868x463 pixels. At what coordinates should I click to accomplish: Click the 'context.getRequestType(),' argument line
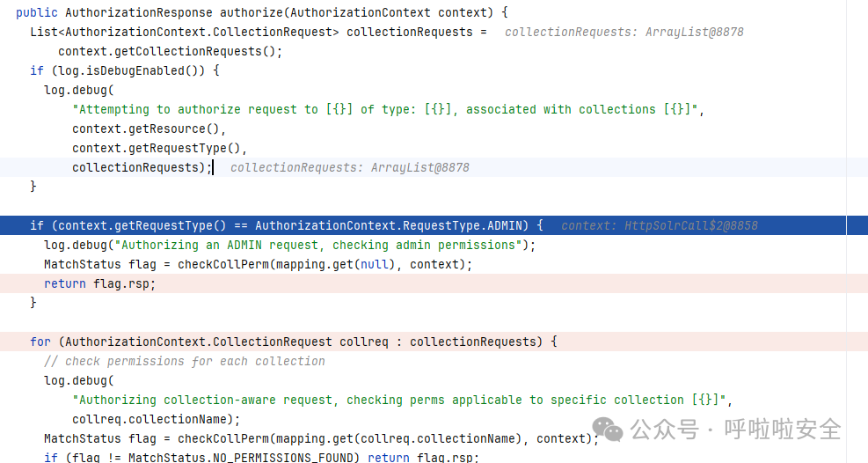[159, 149]
